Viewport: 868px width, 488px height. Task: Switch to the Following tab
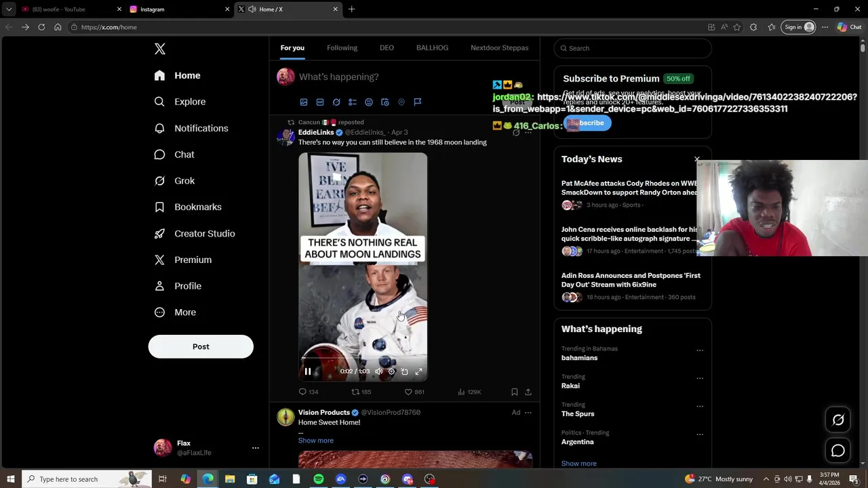coord(342,47)
